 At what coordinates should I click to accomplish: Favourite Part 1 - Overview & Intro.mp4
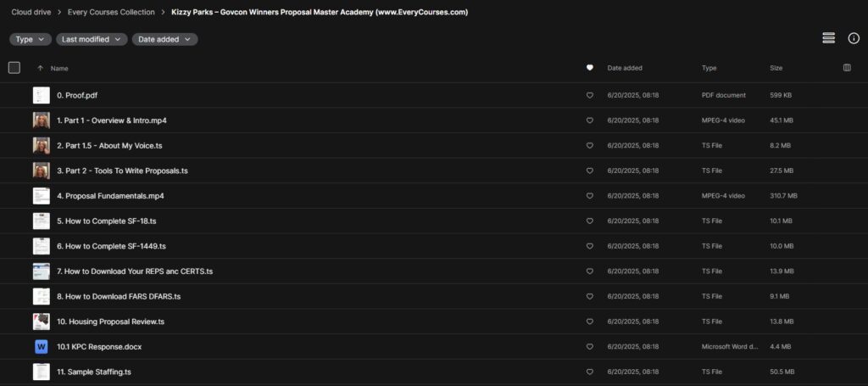pyautogui.click(x=590, y=120)
